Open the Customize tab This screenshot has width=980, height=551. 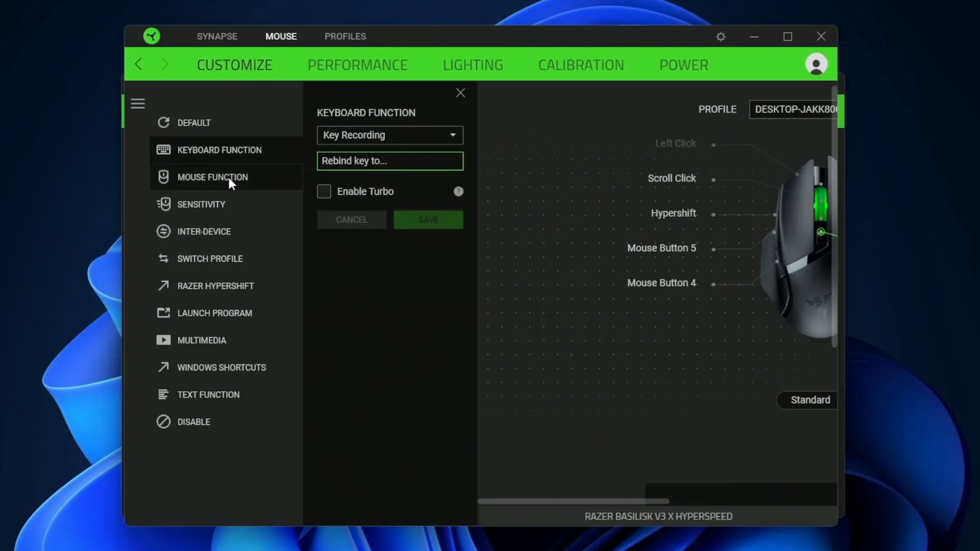point(235,65)
